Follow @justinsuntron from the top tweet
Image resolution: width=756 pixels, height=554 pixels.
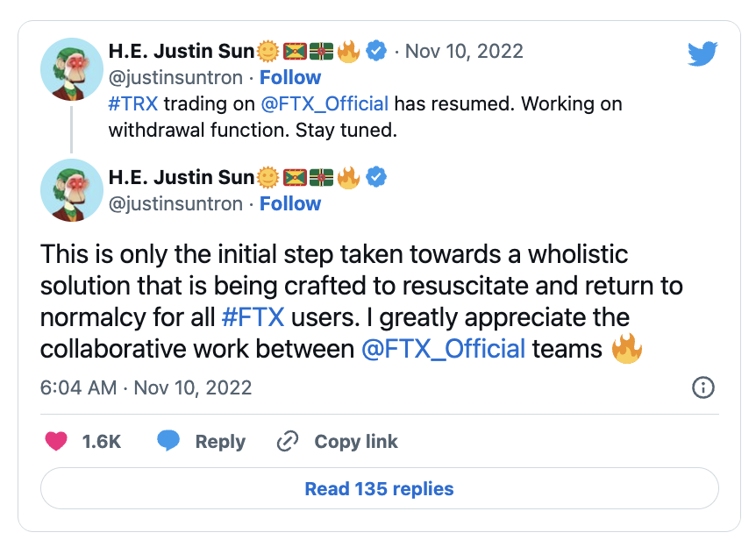pos(290,77)
